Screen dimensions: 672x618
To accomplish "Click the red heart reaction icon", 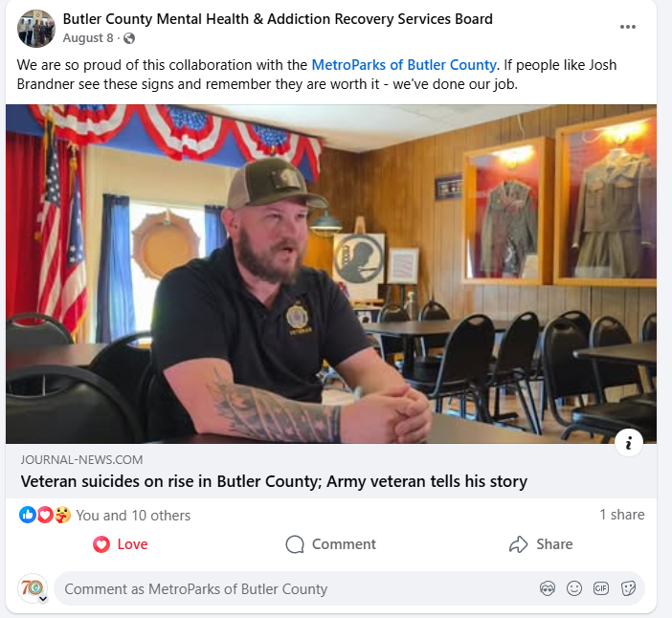I will (45, 515).
